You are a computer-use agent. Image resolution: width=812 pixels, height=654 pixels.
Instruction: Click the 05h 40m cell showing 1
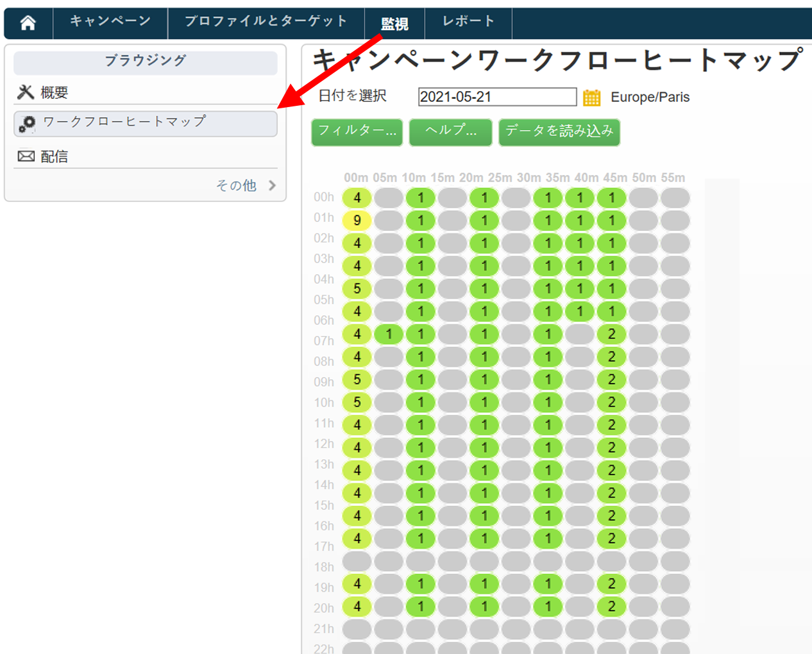point(580,311)
